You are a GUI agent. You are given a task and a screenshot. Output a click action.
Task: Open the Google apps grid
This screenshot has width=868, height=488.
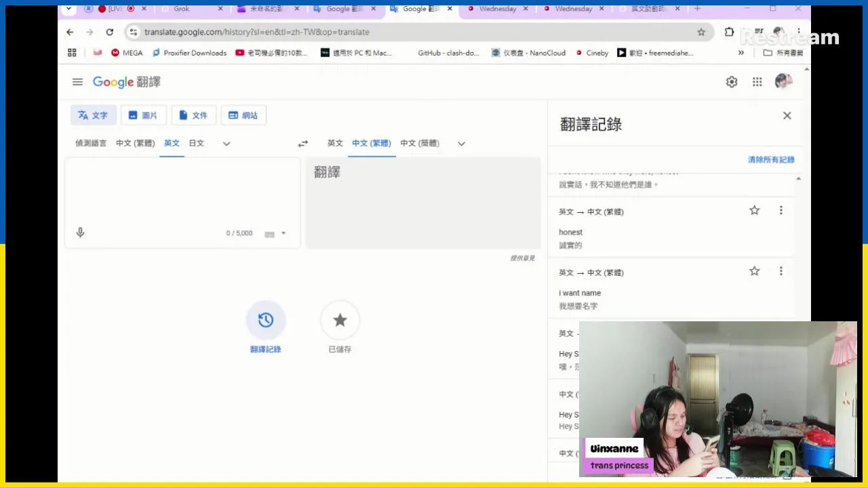pyautogui.click(x=757, y=82)
